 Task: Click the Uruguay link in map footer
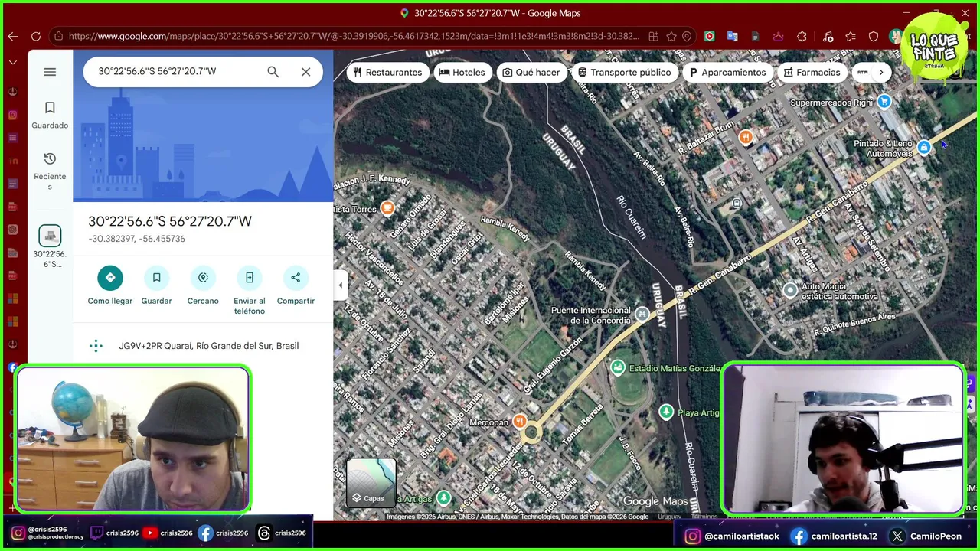(x=669, y=517)
